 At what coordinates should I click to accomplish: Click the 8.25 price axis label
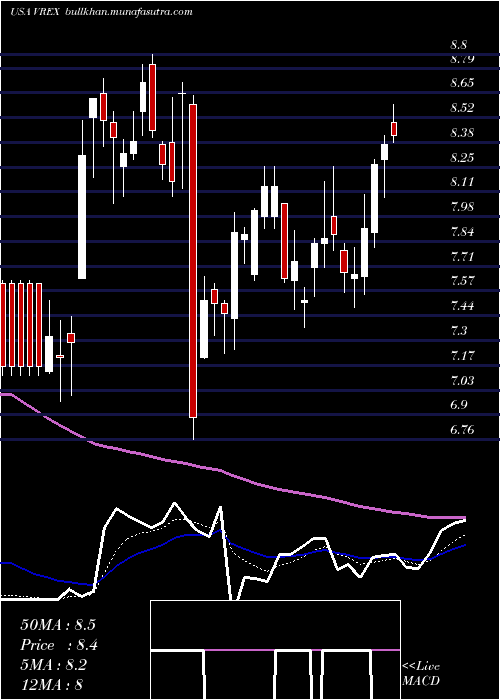tap(462, 158)
